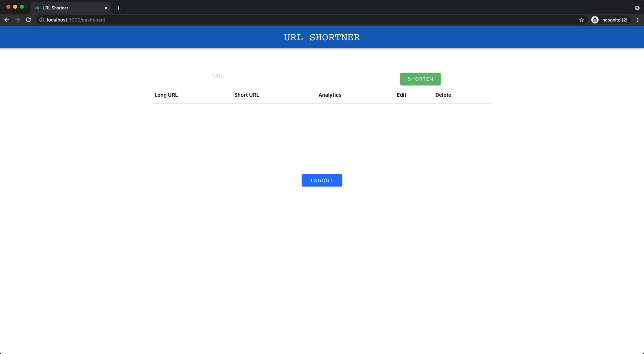Viewport: 644px width, 354px height.
Task: Bookmark the page with the star icon
Action: (x=581, y=20)
